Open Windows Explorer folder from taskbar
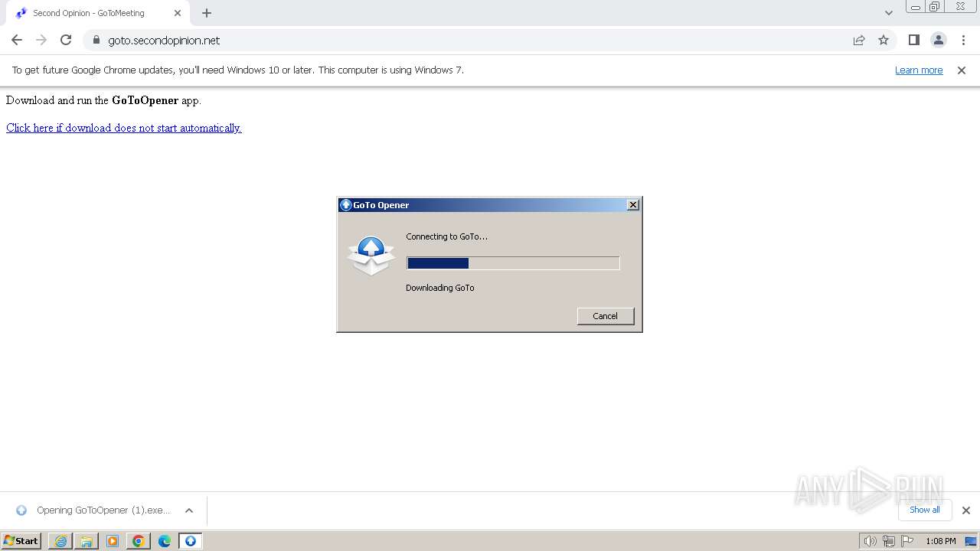Image resolution: width=980 pixels, height=551 pixels. coord(87,541)
